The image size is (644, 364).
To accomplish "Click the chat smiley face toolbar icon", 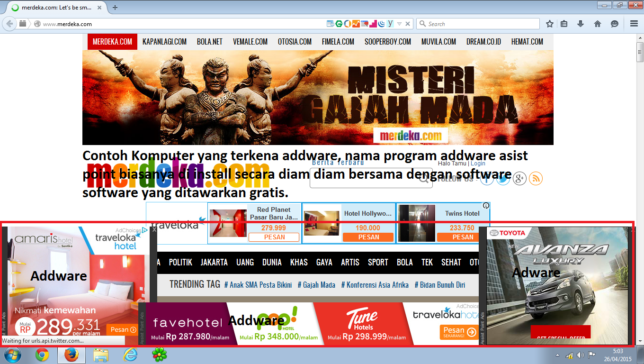I will [x=615, y=24].
